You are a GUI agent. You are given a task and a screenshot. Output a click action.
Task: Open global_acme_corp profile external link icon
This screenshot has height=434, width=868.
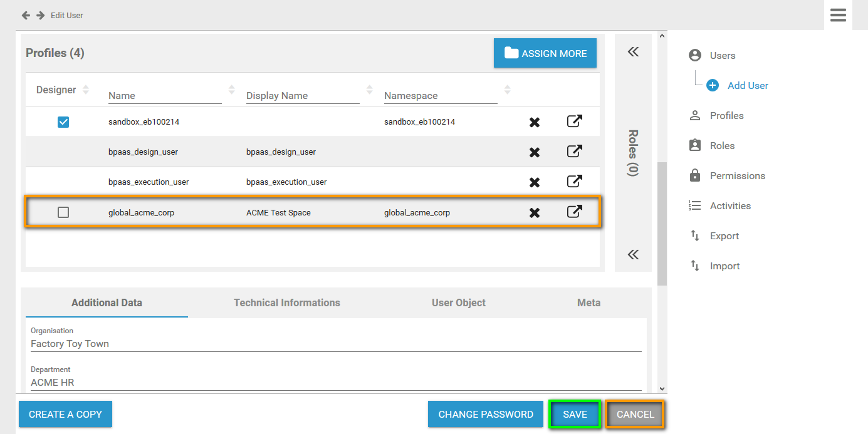pyautogui.click(x=574, y=212)
